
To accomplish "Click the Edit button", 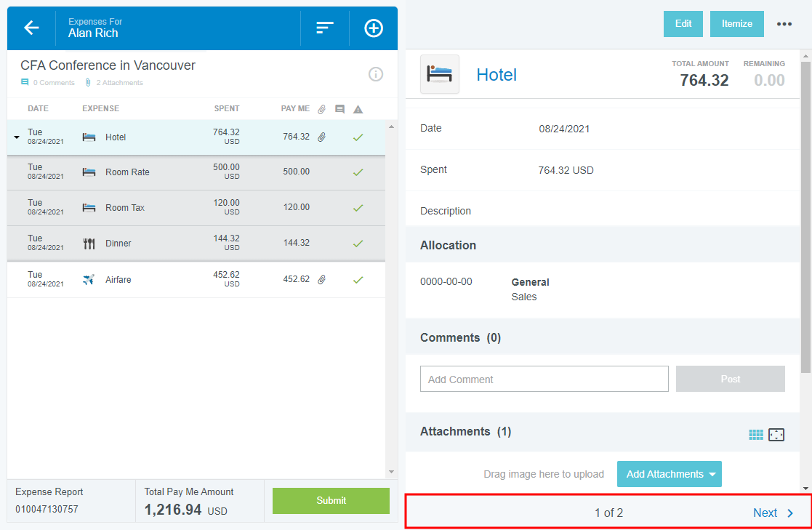I will pyautogui.click(x=683, y=24).
